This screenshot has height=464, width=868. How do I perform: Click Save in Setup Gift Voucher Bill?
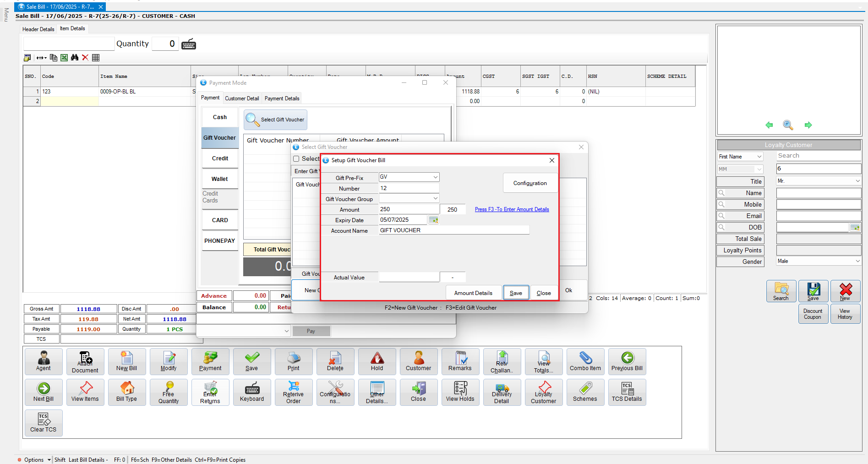click(516, 293)
